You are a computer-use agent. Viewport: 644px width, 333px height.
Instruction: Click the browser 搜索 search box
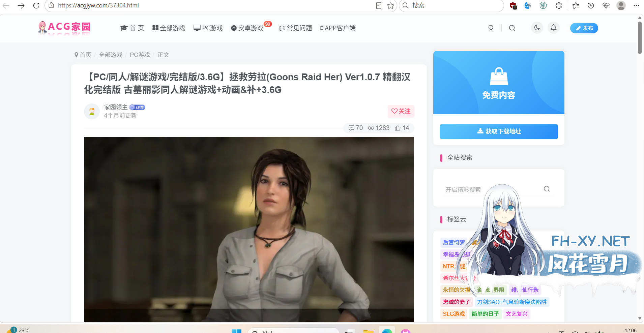452,5
